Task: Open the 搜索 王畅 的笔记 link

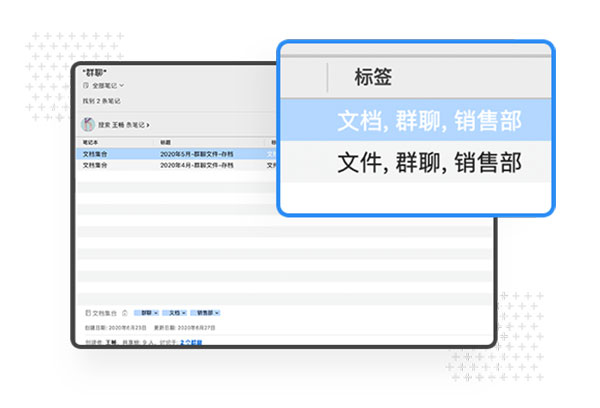Action: click(x=123, y=125)
